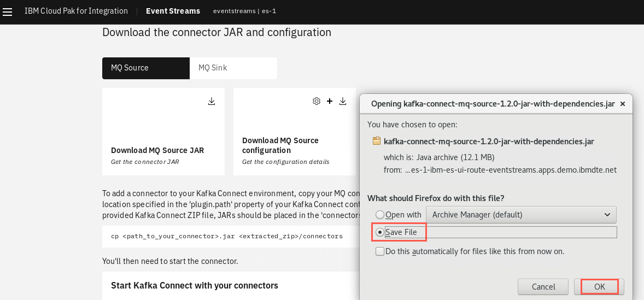The height and width of the screenshot is (300, 644).
Task: Expand the Archive Manager application dropdown
Action: point(521,215)
